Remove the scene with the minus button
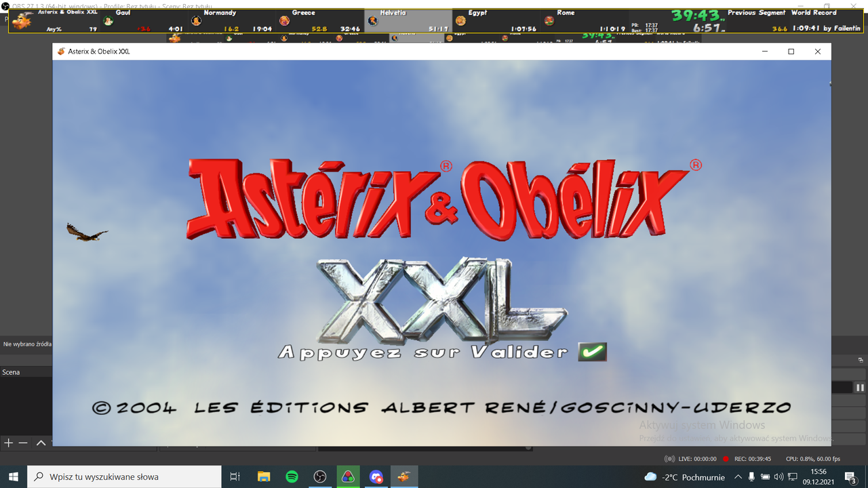868x488 pixels. pos(23,443)
